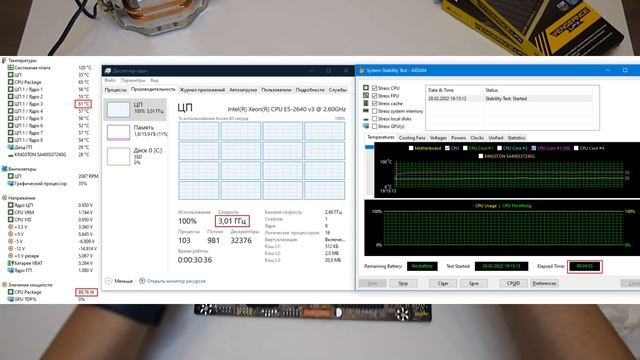640x360 pixels.
Task: Click the system memory module icon
Action: click(x=366, y=111)
